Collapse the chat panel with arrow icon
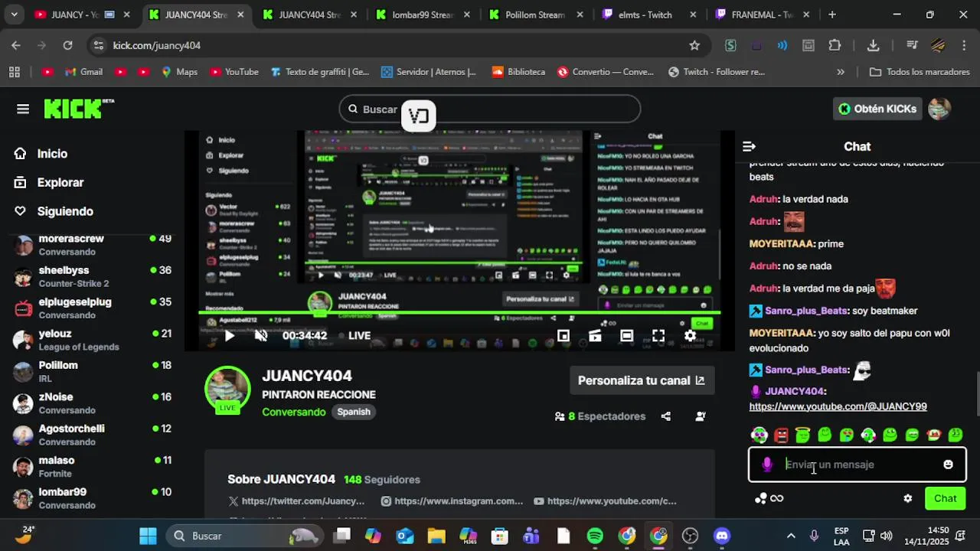The width and height of the screenshot is (980, 551). coord(749,146)
